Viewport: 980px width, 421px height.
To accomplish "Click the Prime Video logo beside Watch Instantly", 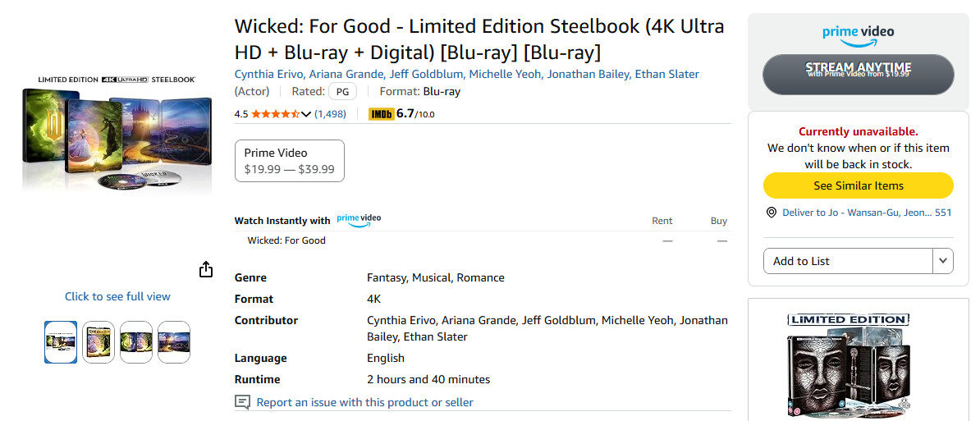I will pyautogui.click(x=359, y=220).
